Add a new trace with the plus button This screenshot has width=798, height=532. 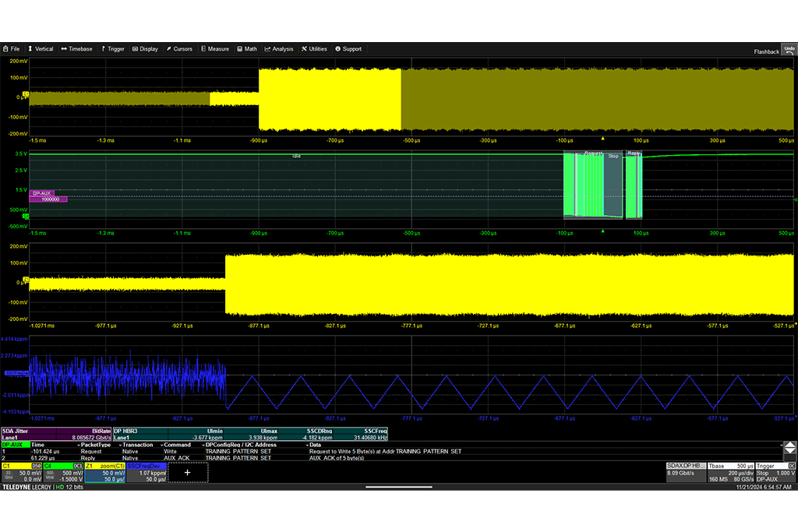click(187, 473)
